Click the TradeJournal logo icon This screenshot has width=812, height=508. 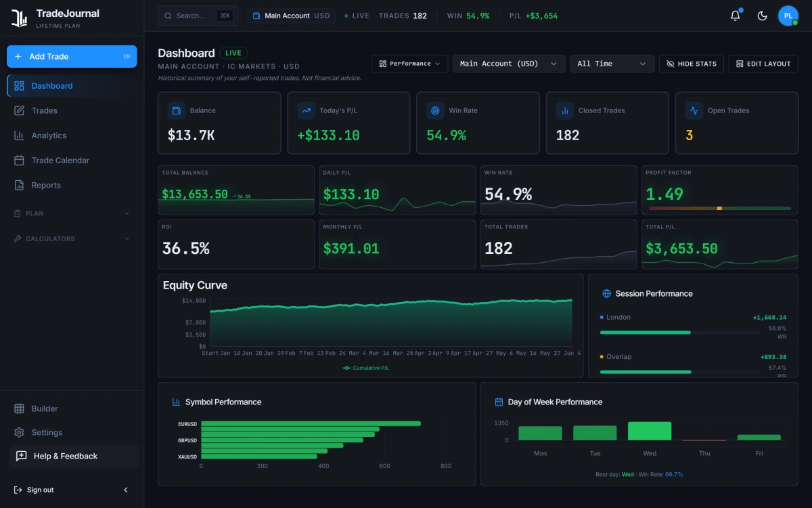tap(19, 18)
